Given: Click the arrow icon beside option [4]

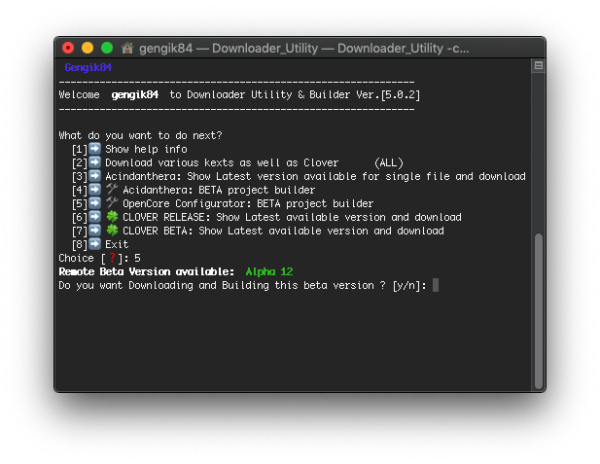Looking at the screenshot, I should coord(95,189).
